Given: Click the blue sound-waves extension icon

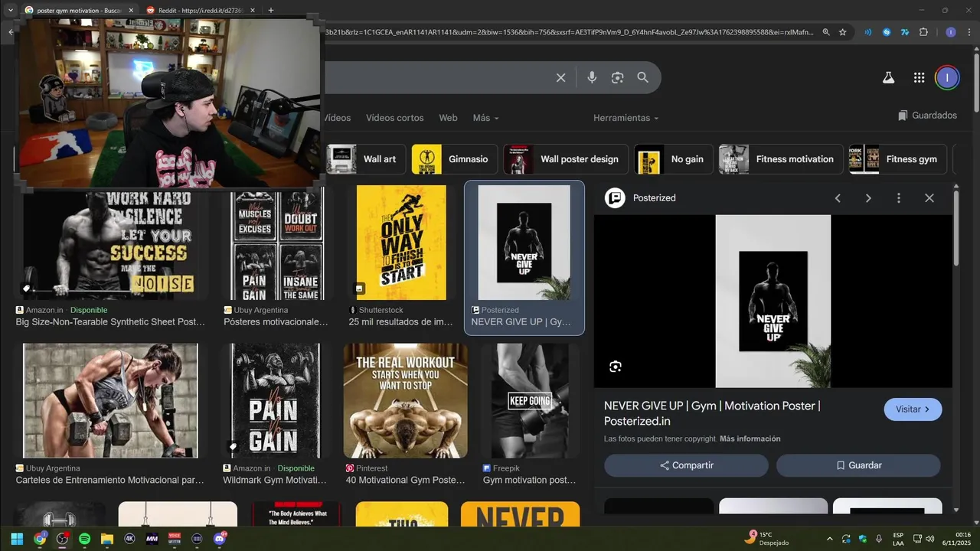Looking at the screenshot, I should 867,32.
